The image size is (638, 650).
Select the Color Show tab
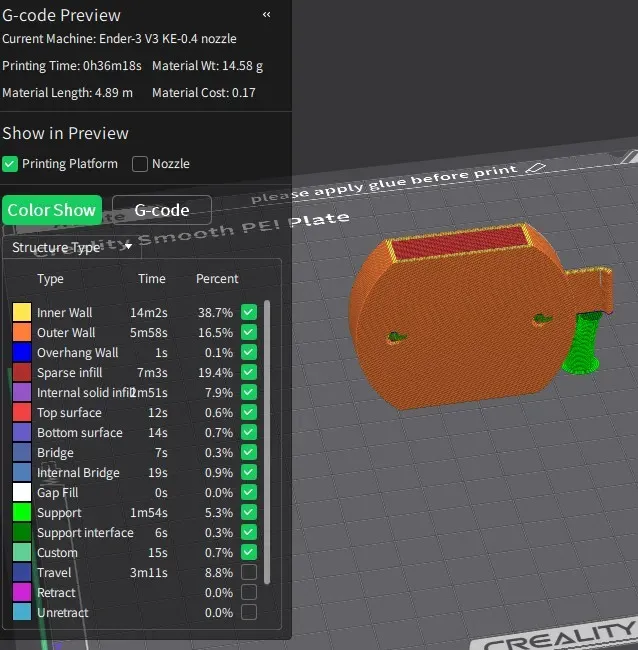click(52, 210)
